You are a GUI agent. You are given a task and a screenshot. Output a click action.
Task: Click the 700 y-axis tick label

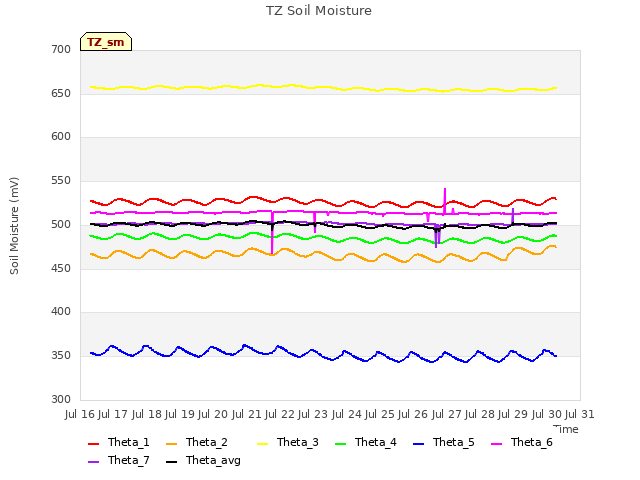61,49
